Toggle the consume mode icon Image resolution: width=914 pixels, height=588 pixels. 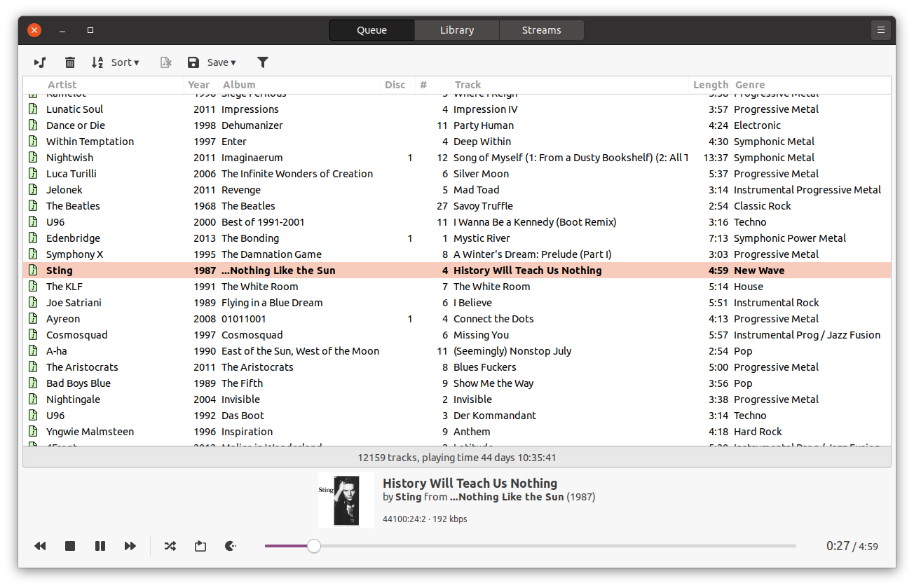[x=231, y=546]
